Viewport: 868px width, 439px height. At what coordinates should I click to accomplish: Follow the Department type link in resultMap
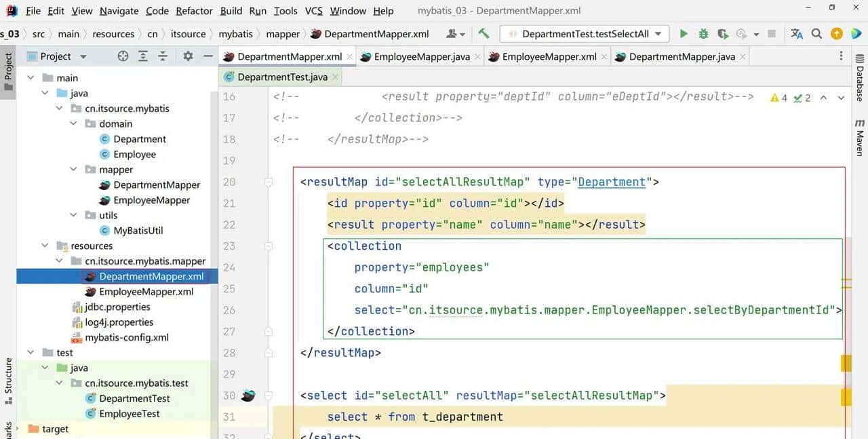[612, 182]
